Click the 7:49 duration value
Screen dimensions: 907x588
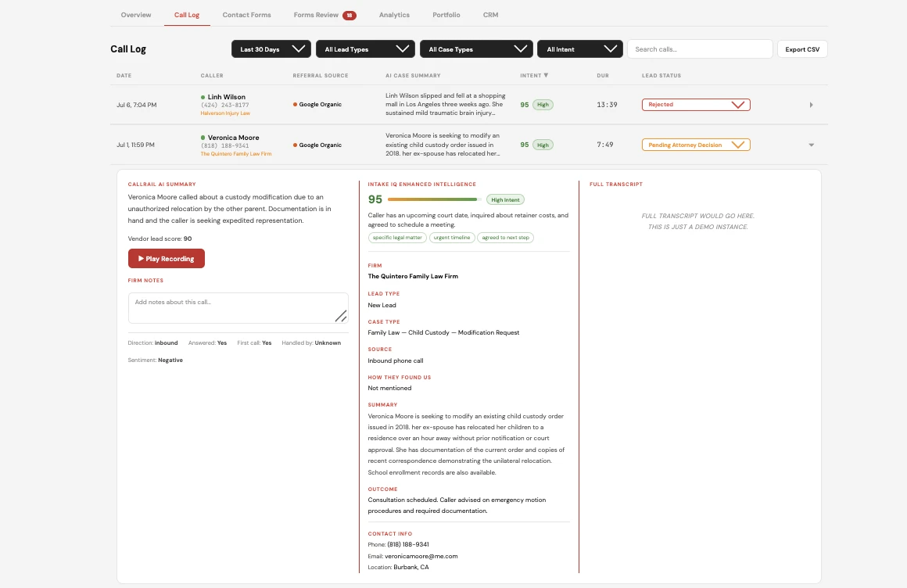tap(605, 145)
